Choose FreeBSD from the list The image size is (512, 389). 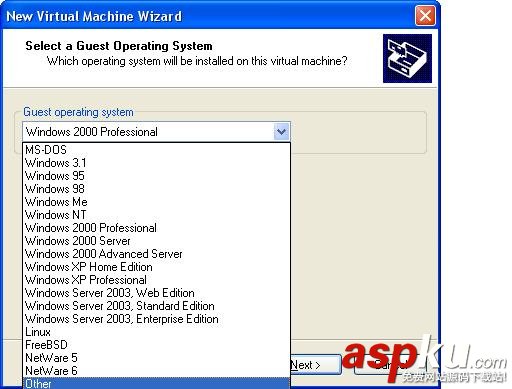pos(156,345)
